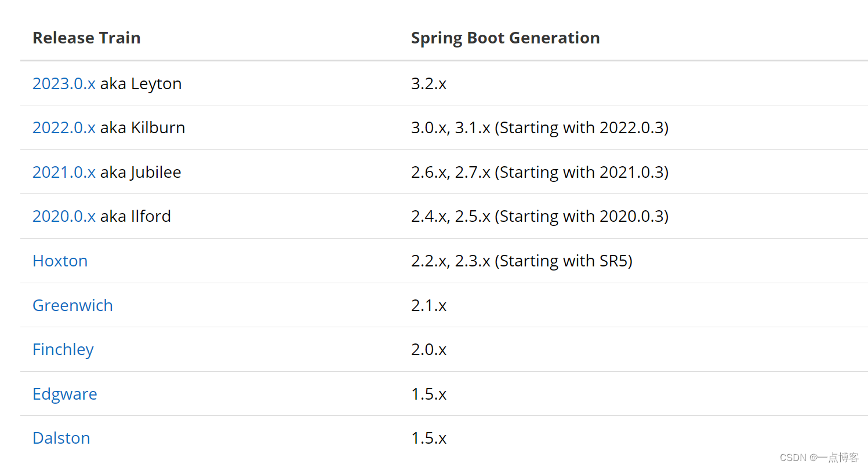The image size is (868, 468).
Task: Click the 2.1.x version cell
Action: [x=428, y=305]
